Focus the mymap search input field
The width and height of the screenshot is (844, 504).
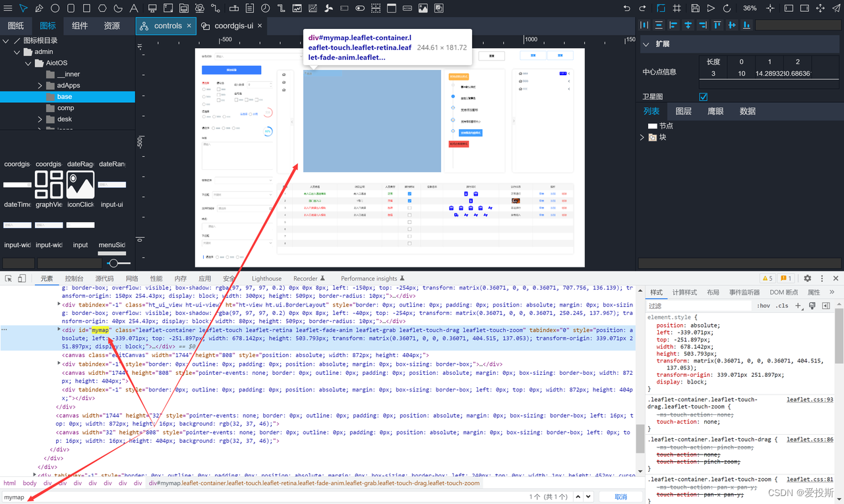tap(264, 497)
